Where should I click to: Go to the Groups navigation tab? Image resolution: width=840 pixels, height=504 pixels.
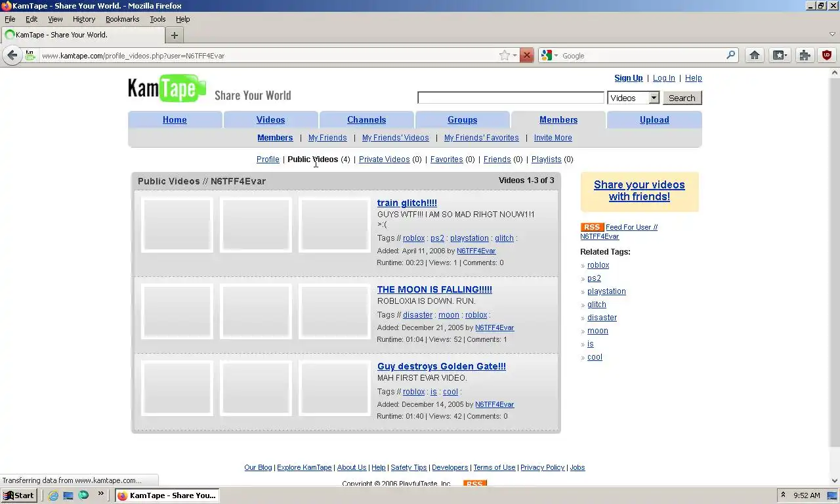pyautogui.click(x=462, y=119)
